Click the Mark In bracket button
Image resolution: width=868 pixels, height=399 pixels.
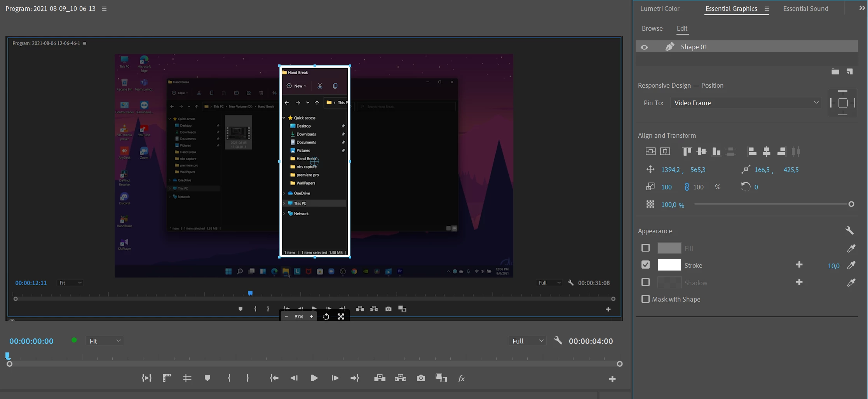coord(229,378)
